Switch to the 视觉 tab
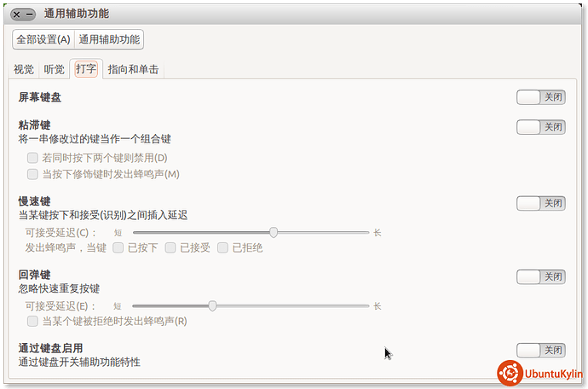 coord(23,69)
